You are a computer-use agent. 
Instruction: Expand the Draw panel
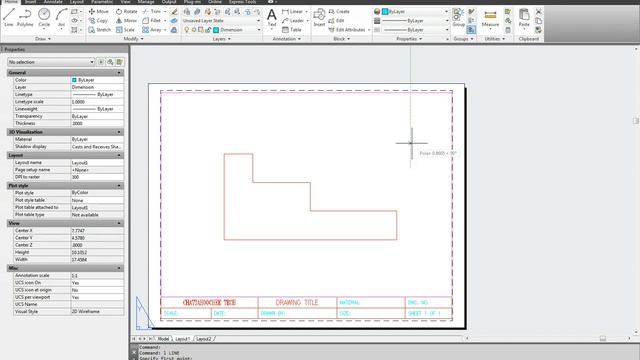coord(43,39)
